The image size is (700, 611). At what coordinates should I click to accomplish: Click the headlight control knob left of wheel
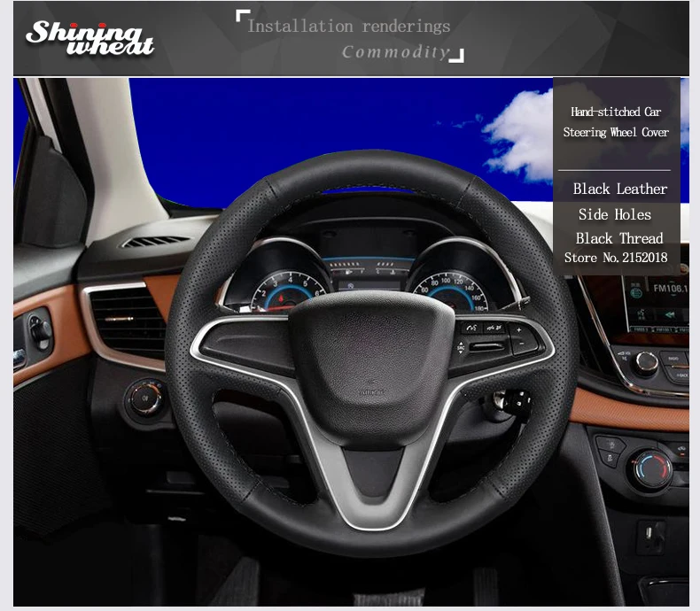click(145, 398)
